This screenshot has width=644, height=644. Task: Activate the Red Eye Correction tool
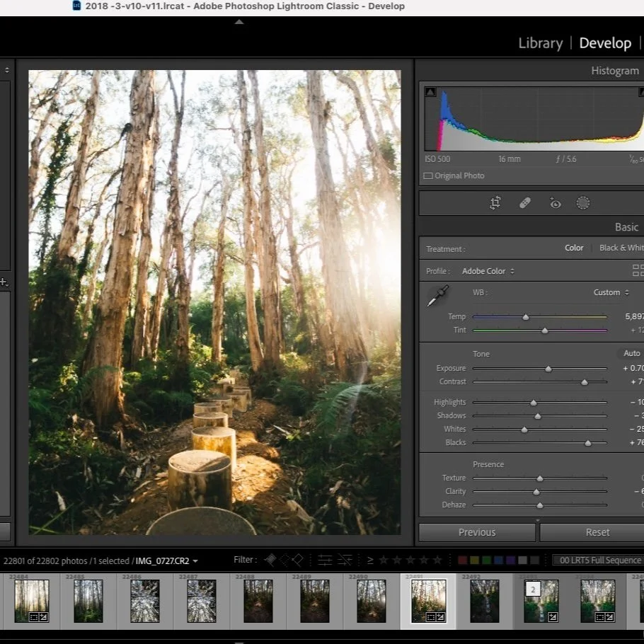coord(556,203)
